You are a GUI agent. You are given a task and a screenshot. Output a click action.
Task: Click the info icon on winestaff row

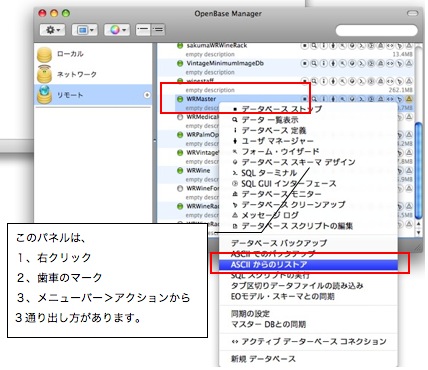click(323, 81)
